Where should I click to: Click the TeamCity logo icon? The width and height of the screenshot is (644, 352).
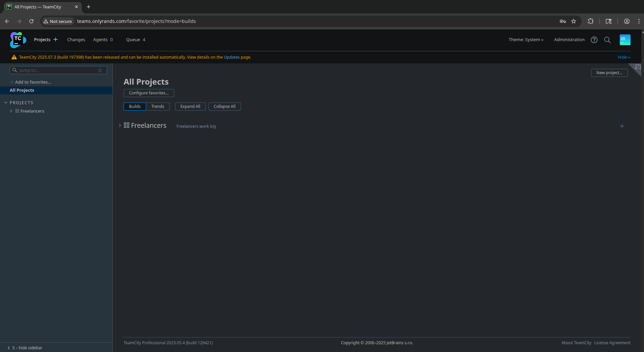click(18, 40)
